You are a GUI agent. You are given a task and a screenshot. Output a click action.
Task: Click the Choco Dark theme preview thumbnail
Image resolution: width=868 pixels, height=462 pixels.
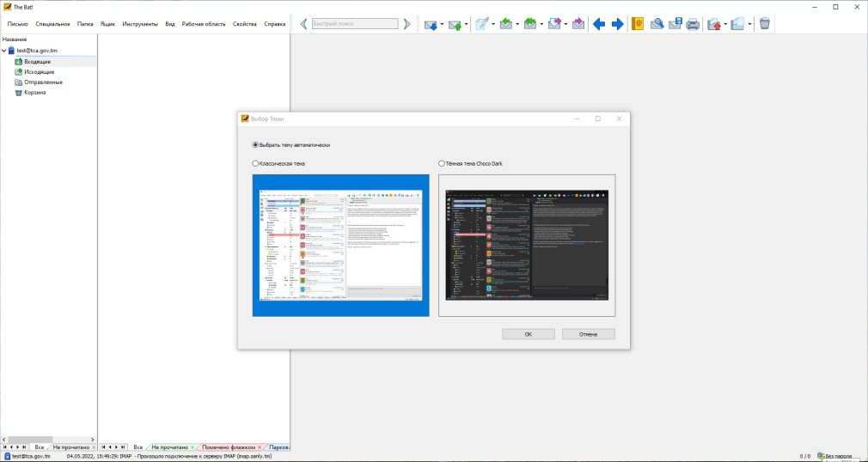click(x=527, y=246)
